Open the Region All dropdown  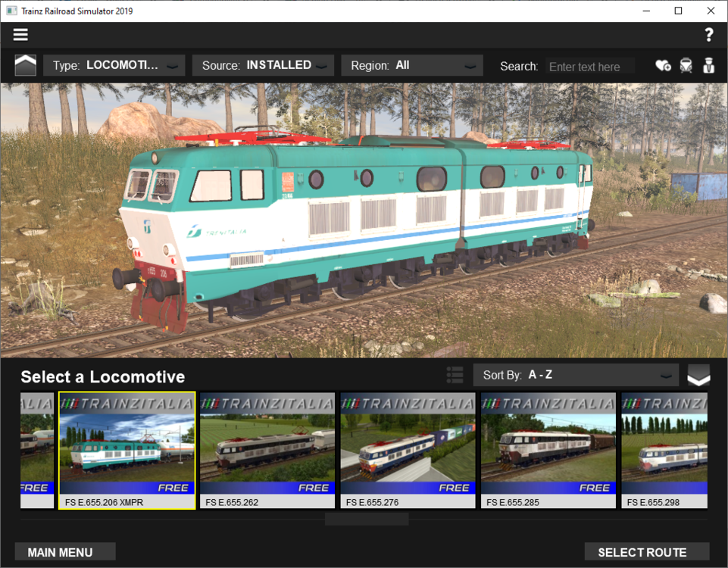tap(412, 65)
